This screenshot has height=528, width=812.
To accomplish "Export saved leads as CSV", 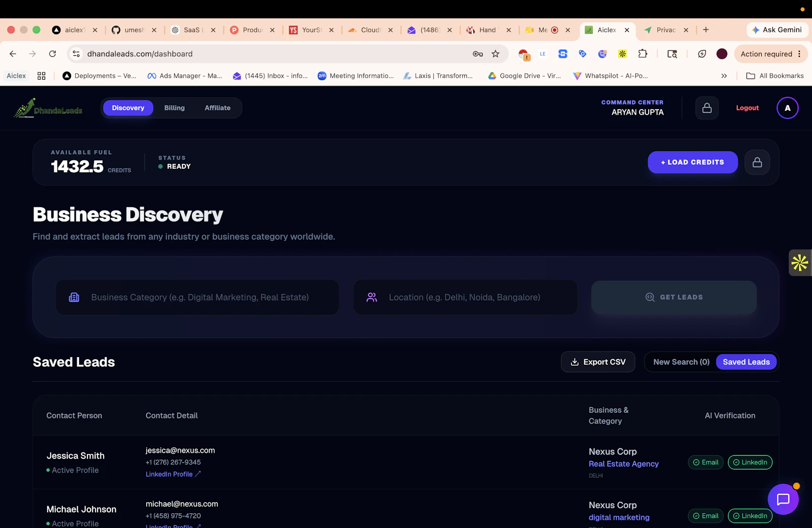I will coord(598,362).
